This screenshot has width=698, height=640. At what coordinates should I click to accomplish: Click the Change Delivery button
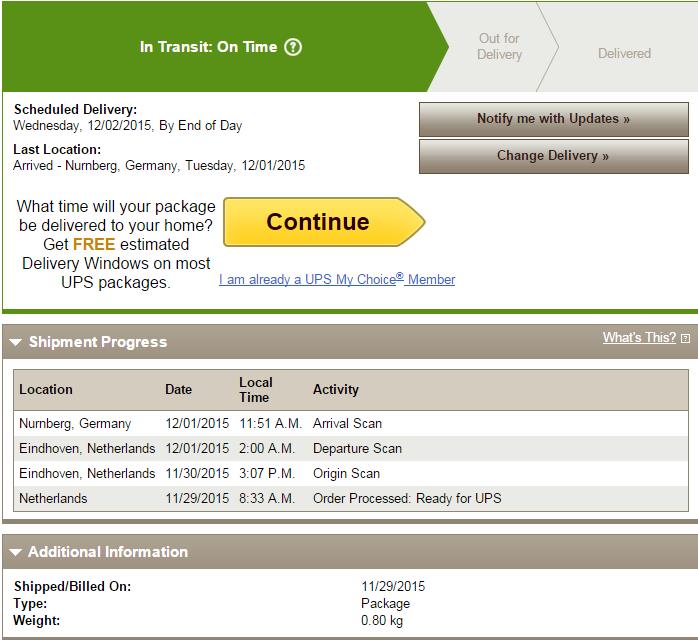[554, 156]
